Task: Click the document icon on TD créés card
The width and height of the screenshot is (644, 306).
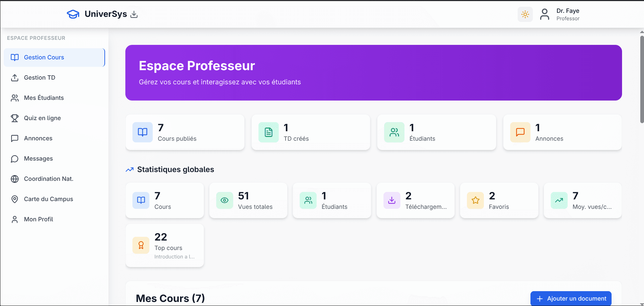Action: click(269, 132)
